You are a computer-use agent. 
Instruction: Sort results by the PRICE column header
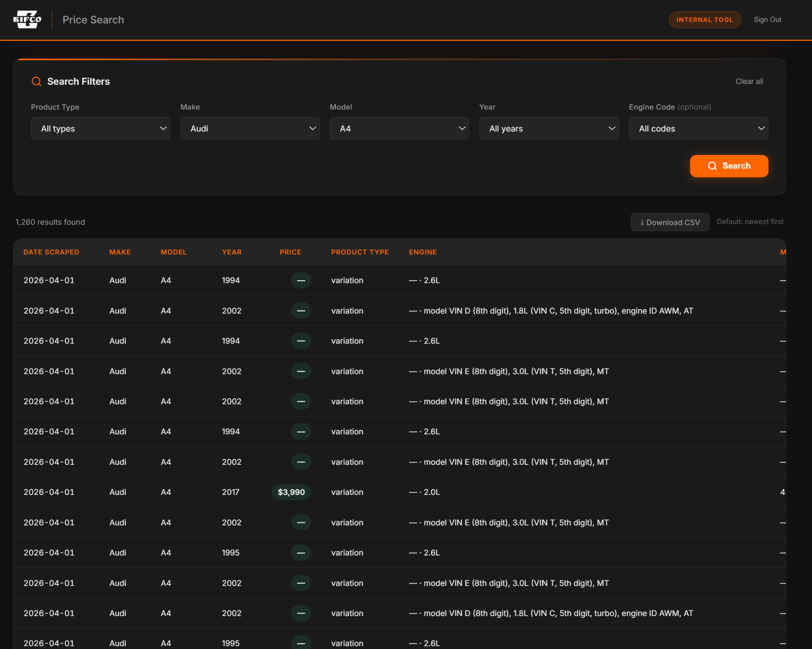pos(290,252)
